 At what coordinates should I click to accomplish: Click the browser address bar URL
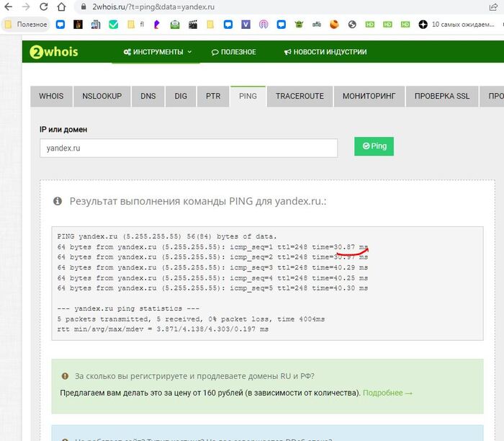click(x=153, y=6)
